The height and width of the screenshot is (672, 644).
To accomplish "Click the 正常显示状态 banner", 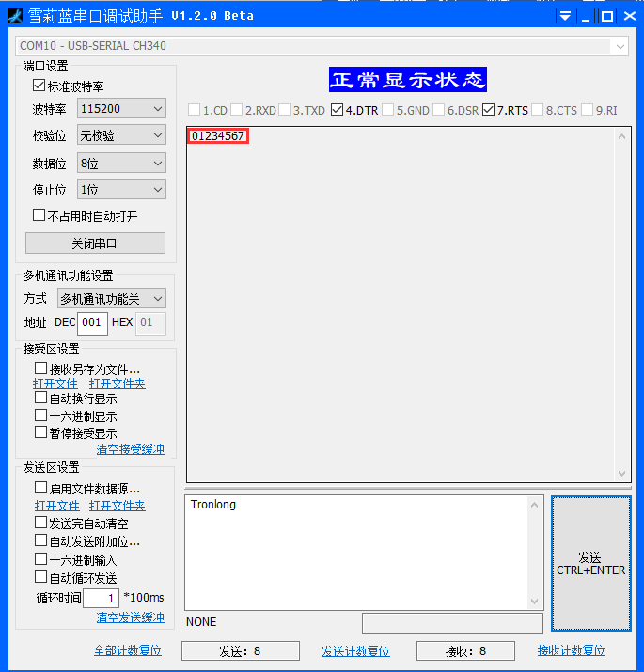I will (x=408, y=79).
